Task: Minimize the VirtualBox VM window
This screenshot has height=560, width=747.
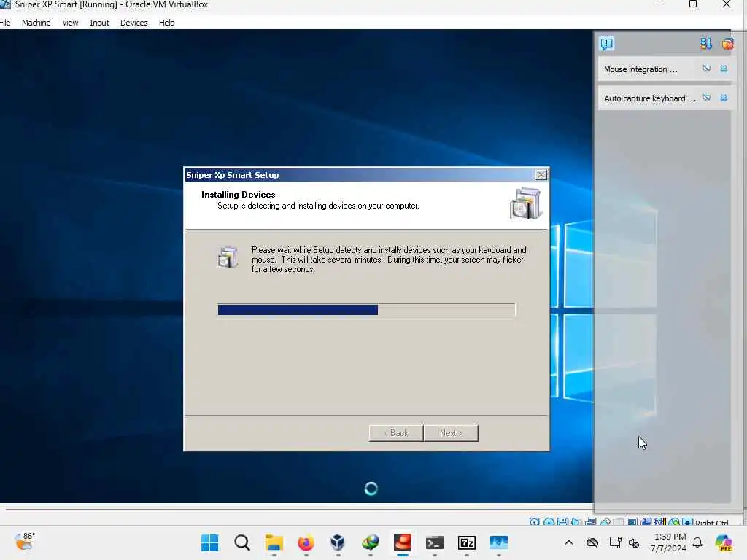Action: click(x=659, y=4)
